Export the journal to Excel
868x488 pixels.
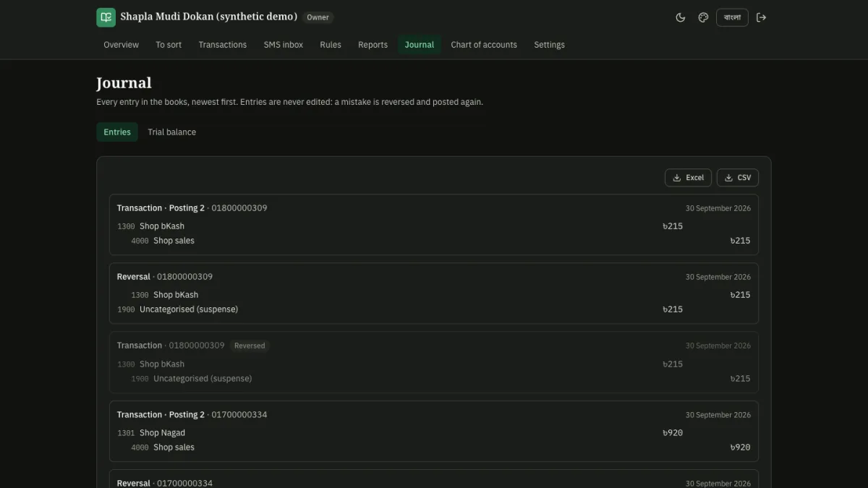click(x=688, y=178)
